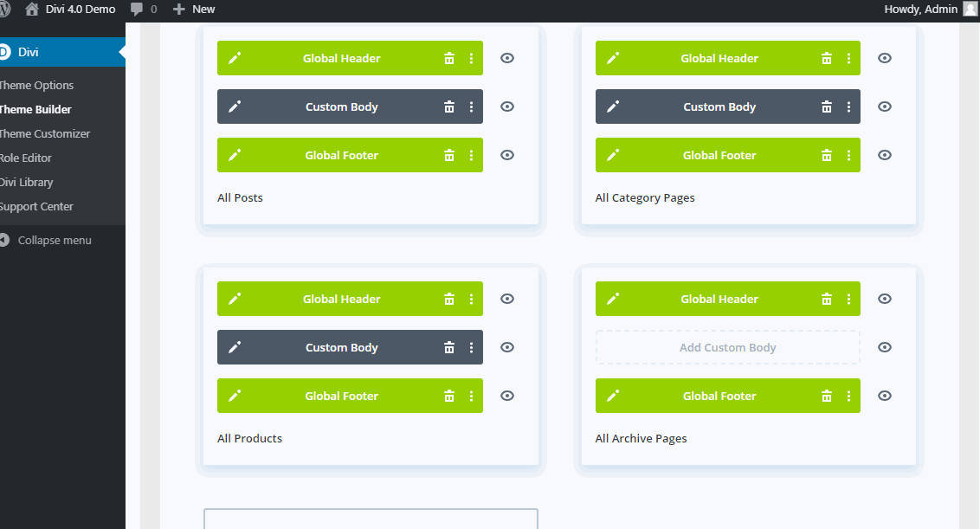
Task: Delete Global Header in All Products template
Action: [448, 299]
